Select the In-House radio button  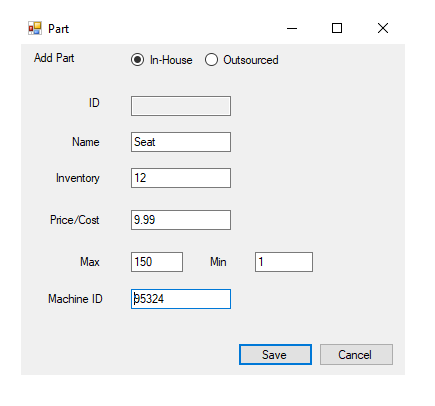tap(162, 60)
